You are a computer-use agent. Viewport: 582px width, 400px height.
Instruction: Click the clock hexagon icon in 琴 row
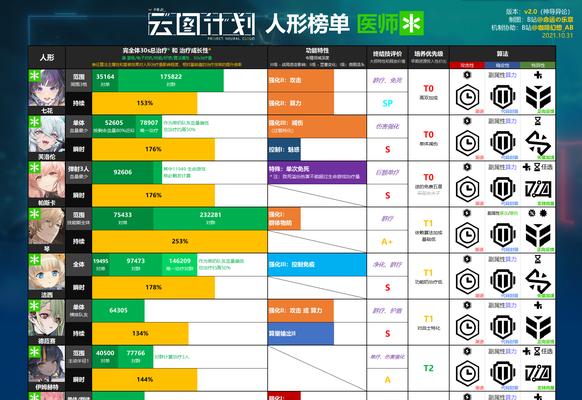click(x=467, y=235)
